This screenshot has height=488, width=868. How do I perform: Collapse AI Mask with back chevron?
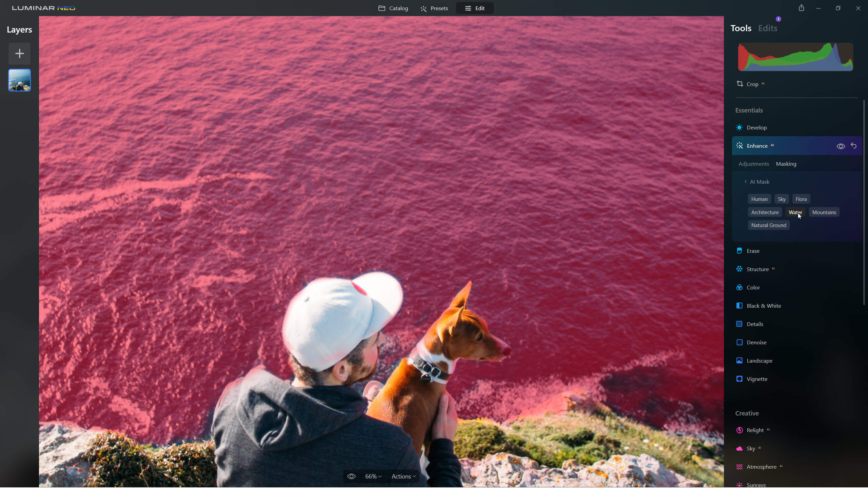pos(746,182)
